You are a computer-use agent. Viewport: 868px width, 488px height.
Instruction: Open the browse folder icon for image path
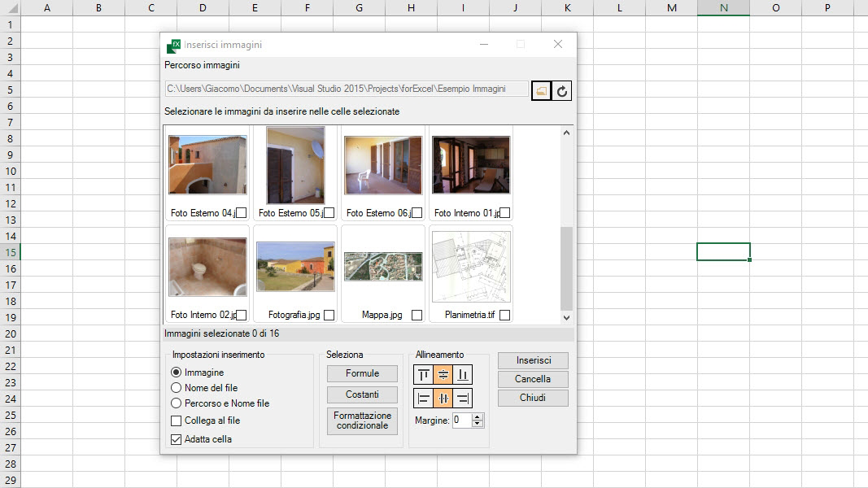tap(541, 91)
